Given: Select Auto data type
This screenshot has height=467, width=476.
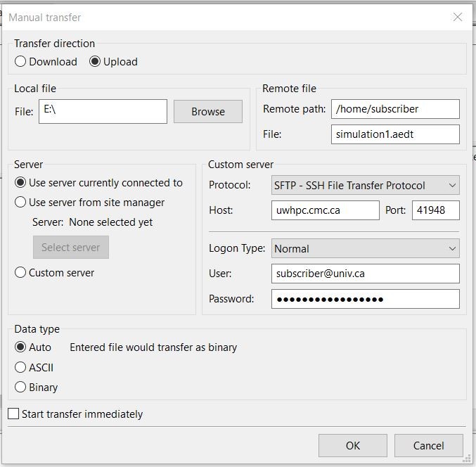Looking at the screenshot, I should 21,347.
